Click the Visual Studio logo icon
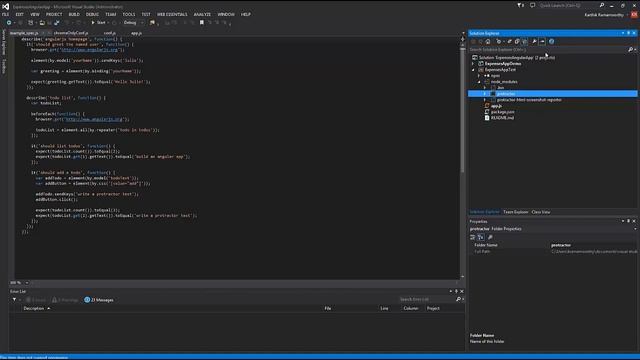This screenshot has width=640, height=360. point(5,6)
